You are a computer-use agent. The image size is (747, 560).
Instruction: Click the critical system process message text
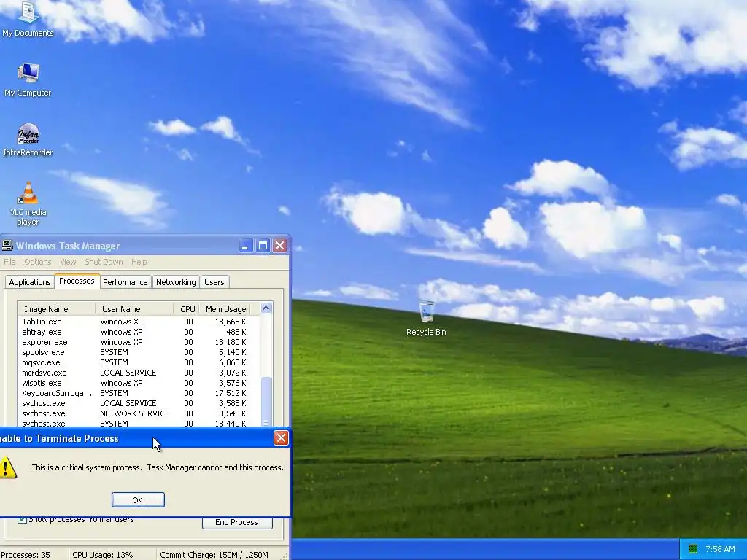158,467
